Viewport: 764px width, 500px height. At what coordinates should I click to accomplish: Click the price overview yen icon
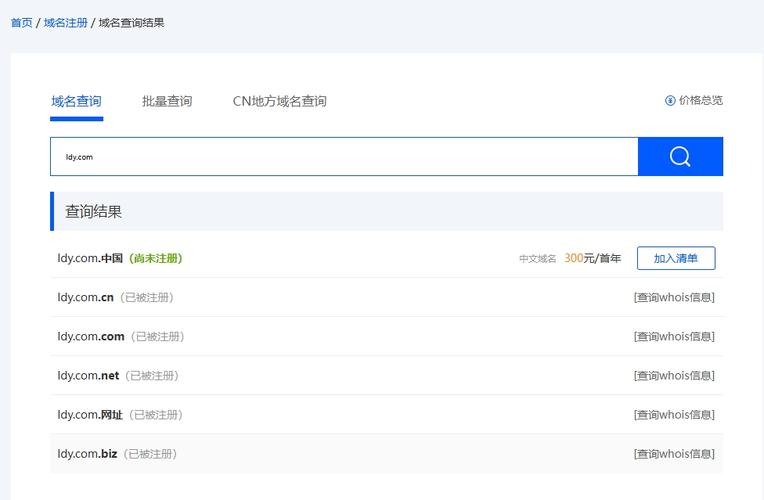point(670,100)
